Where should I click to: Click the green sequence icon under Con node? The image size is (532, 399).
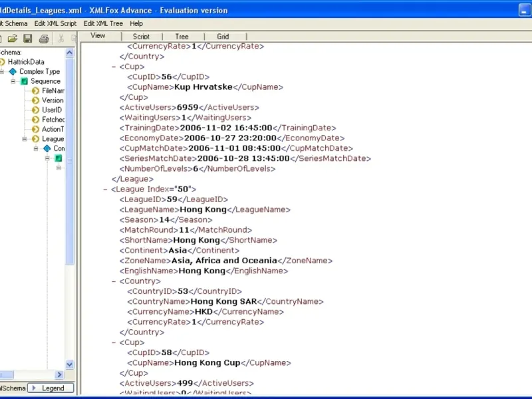(59, 158)
